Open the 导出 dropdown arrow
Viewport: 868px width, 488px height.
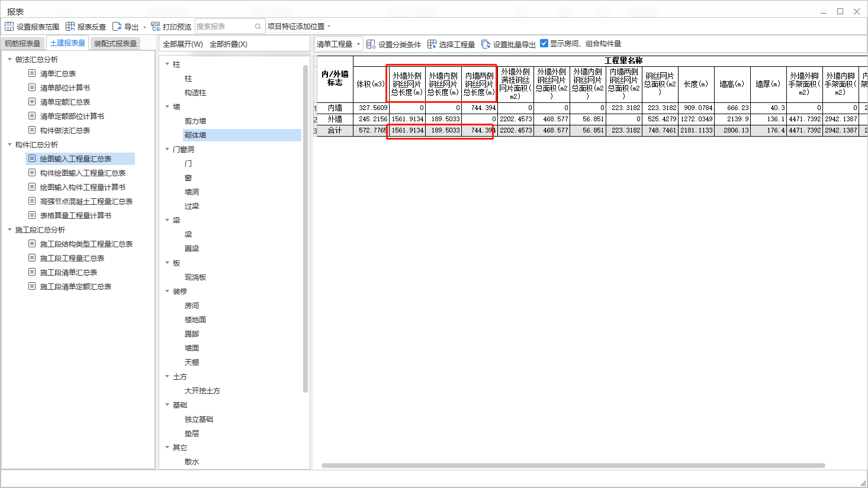tap(144, 27)
